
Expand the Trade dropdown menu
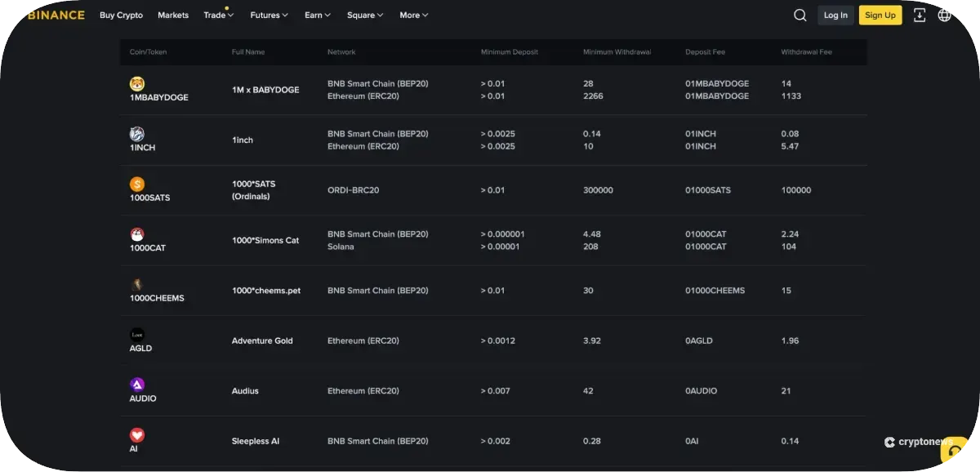click(x=217, y=15)
